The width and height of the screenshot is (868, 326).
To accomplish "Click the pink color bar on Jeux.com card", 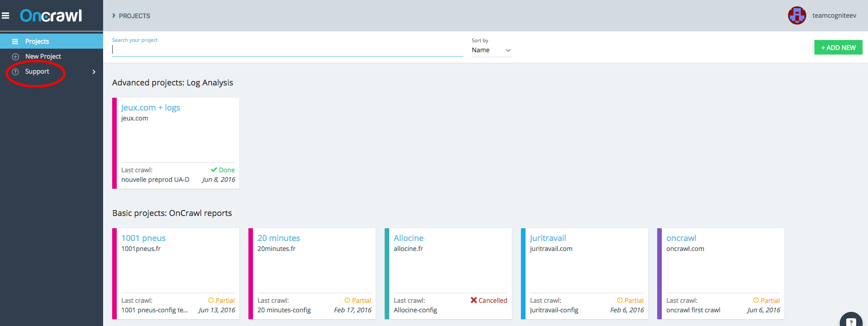I will [114, 143].
